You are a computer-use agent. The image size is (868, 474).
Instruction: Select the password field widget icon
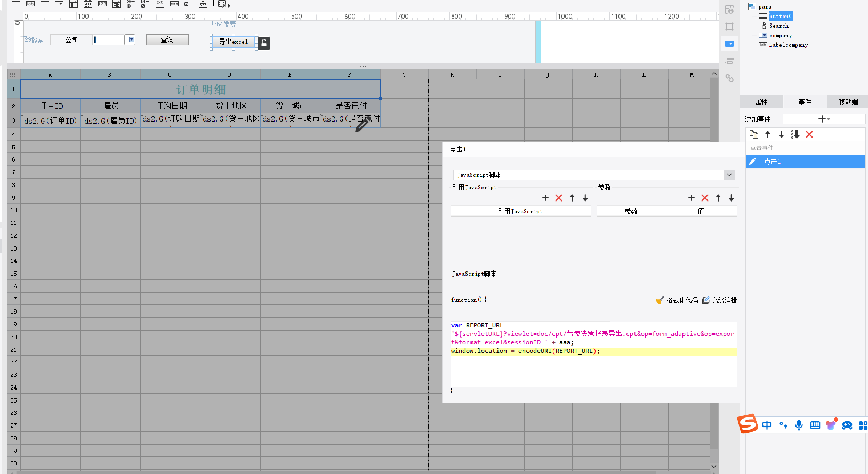click(x=174, y=4)
